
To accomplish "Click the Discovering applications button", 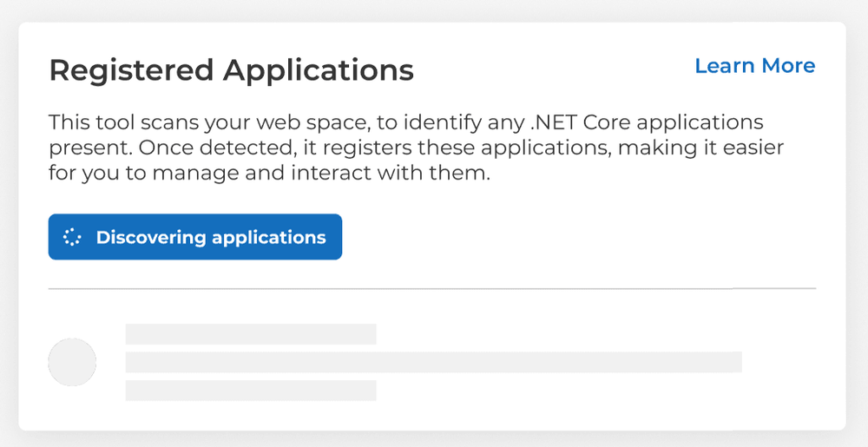I will (194, 237).
